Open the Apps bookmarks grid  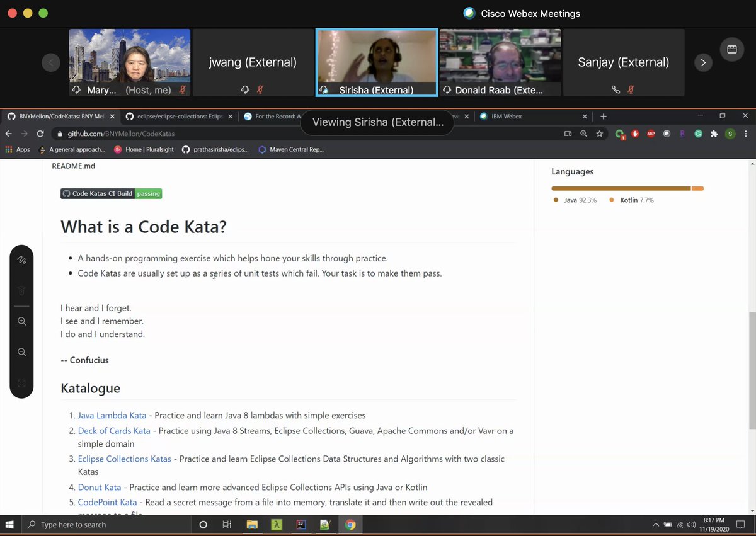(18, 149)
